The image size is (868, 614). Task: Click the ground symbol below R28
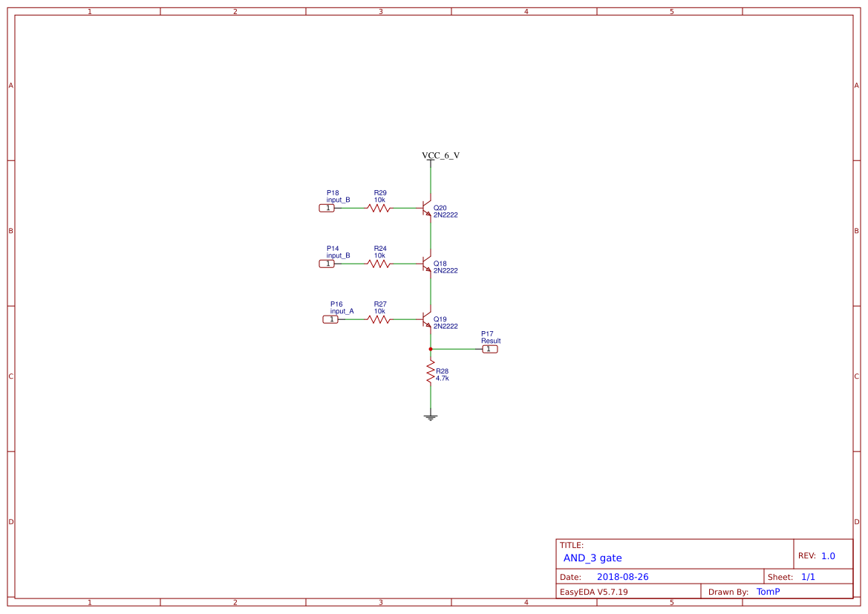point(431,416)
